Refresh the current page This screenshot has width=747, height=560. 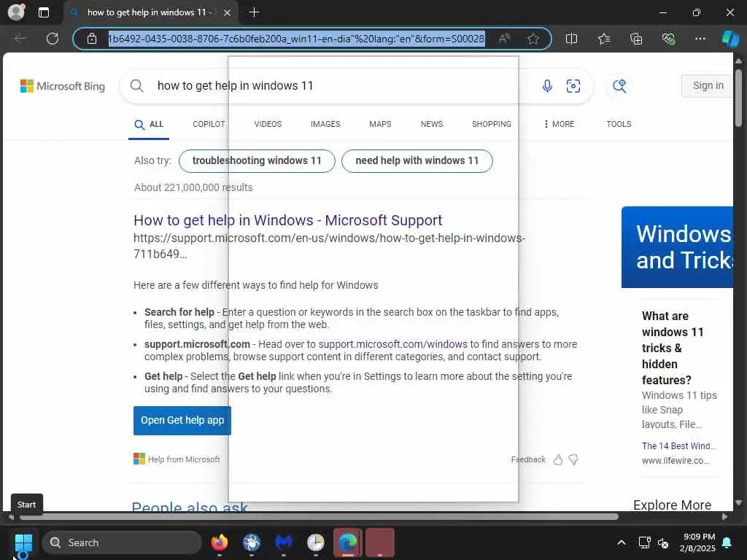click(x=53, y=39)
